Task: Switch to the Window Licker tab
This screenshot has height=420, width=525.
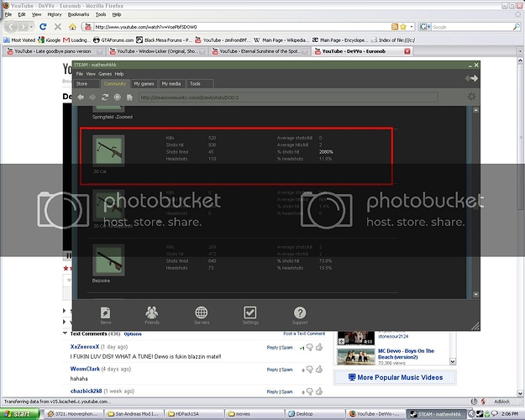Action: [x=157, y=51]
